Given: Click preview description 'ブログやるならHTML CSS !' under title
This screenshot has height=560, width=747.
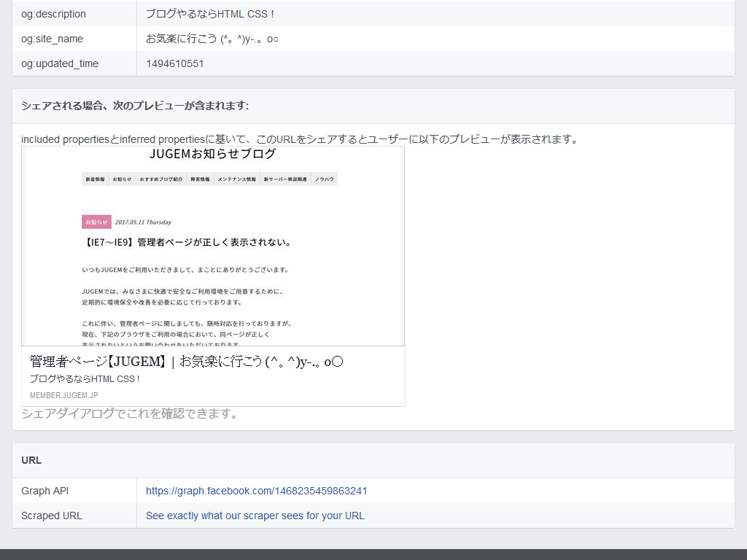Looking at the screenshot, I should point(85,379).
